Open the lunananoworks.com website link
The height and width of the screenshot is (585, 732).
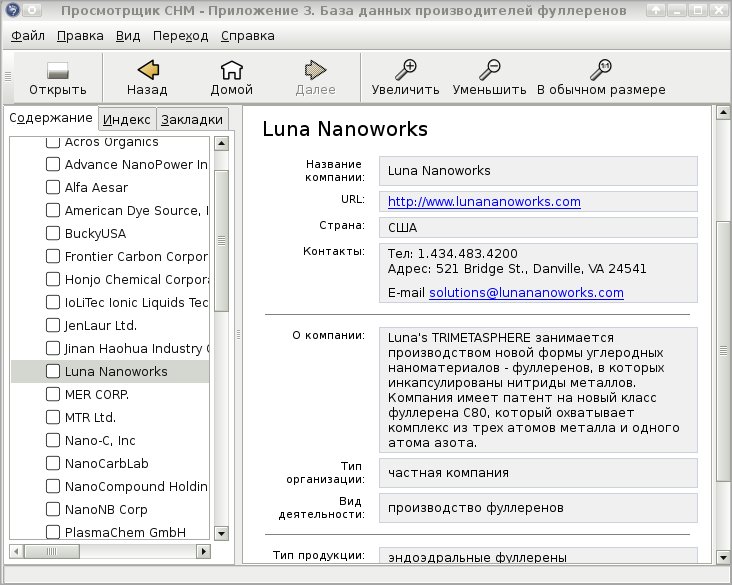tap(484, 202)
